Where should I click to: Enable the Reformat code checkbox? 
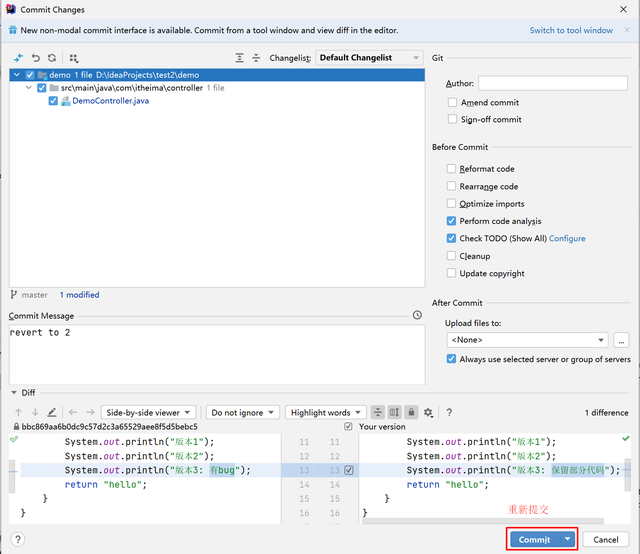[452, 169]
